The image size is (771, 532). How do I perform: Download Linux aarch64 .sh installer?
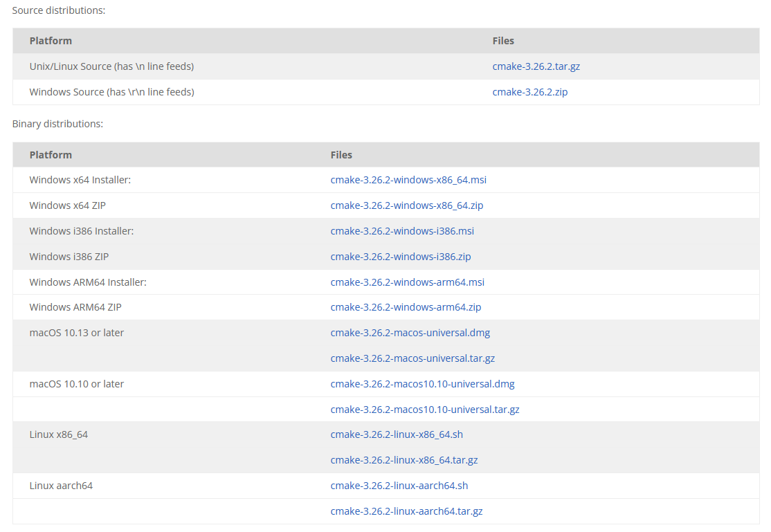click(x=399, y=486)
